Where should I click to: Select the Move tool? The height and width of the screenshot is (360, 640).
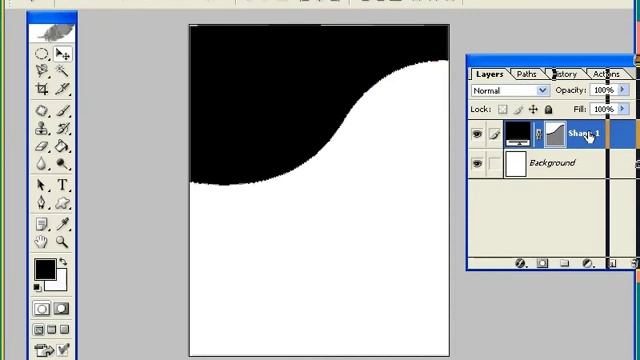[x=62, y=54]
